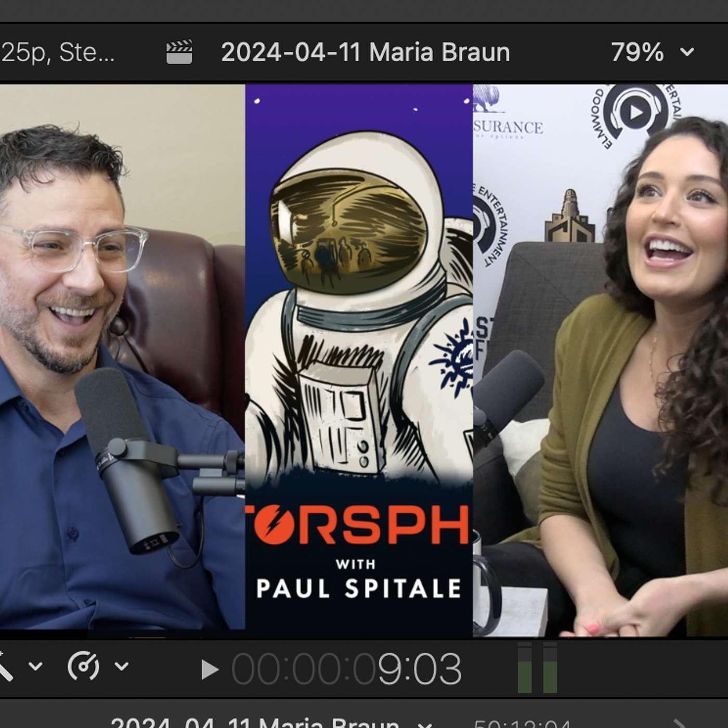
Task: Expand the retime options chevron
Action: click(121, 666)
